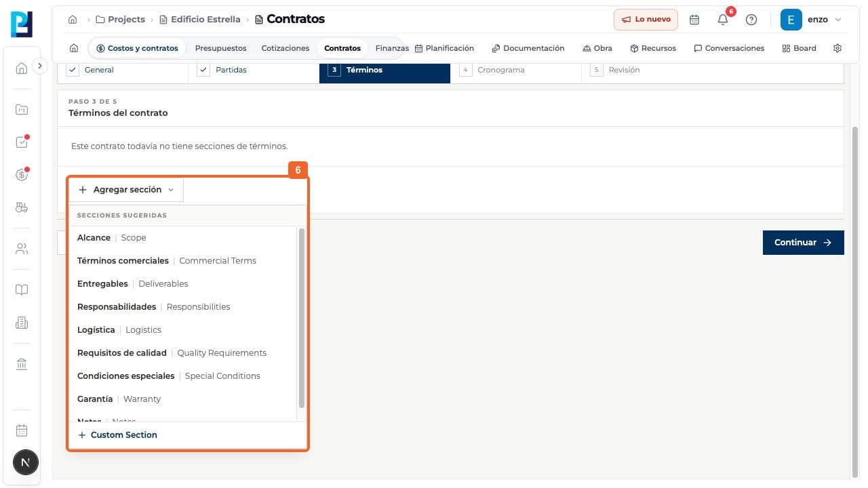
Task: Expand the Costos y contratos selector
Action: (138, 48)
